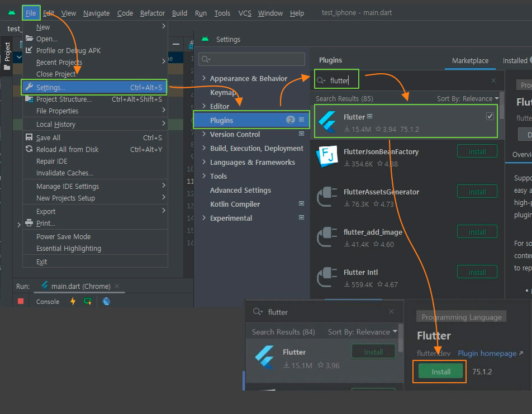Install the FlutterJsonBeanFactory plugin
This screenshot has width=532, height=414.
point(477,151)
